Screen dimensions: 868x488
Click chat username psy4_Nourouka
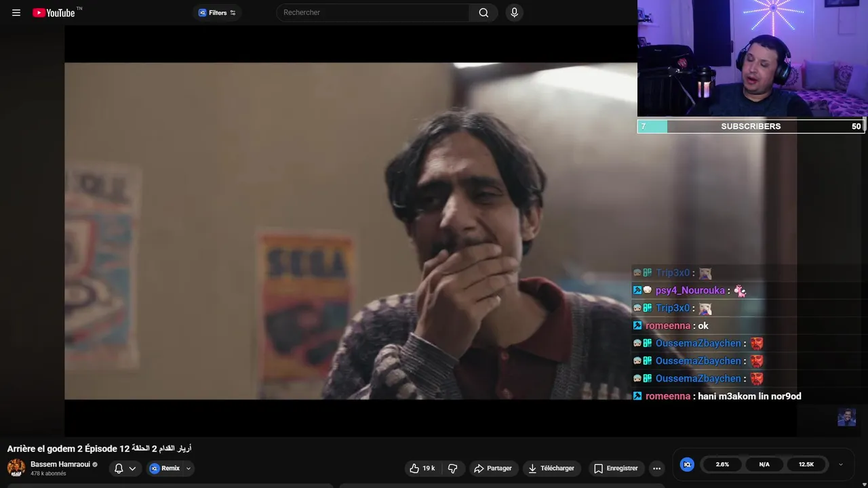[690, 290]
